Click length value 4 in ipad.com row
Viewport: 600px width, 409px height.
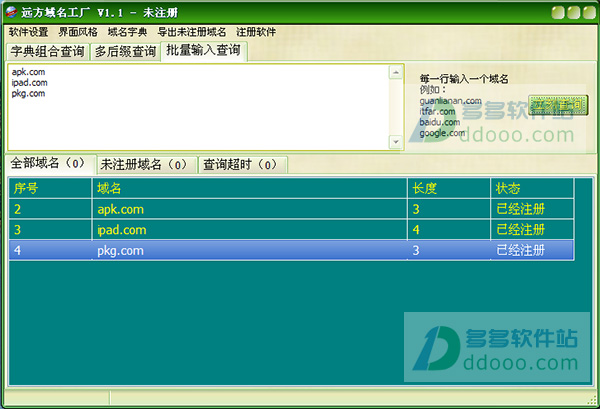(416, 230)
